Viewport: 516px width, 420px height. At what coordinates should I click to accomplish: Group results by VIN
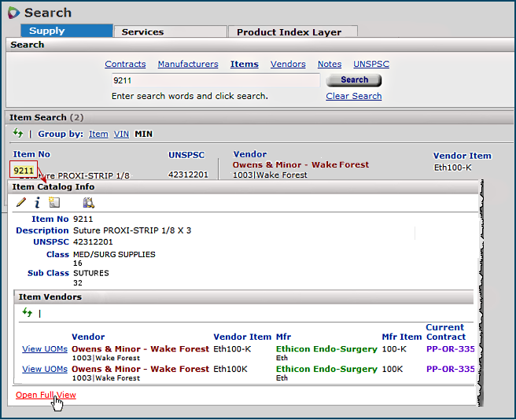(x=121, y=134)
